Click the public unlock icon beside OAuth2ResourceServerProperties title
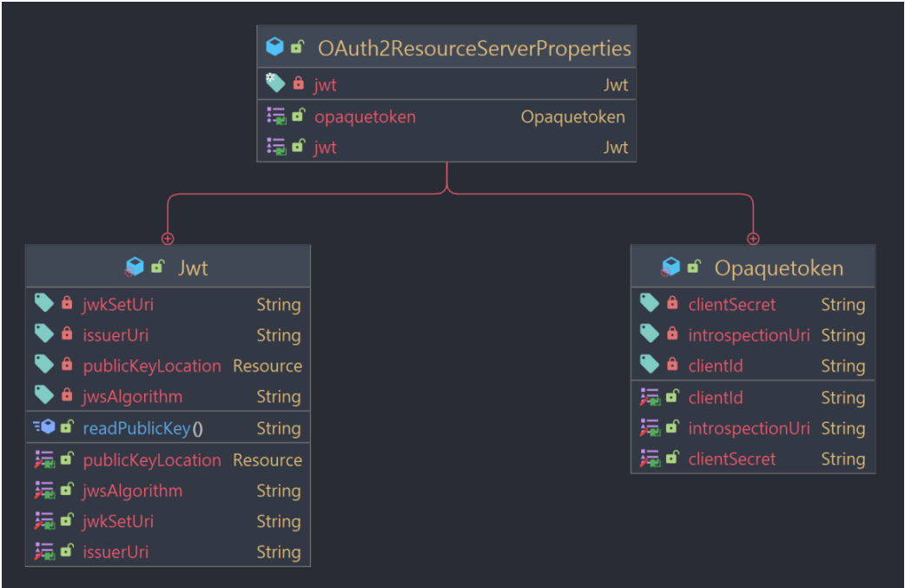The height and width of the screenshot is (588, 905). click(x=298, y=47)
